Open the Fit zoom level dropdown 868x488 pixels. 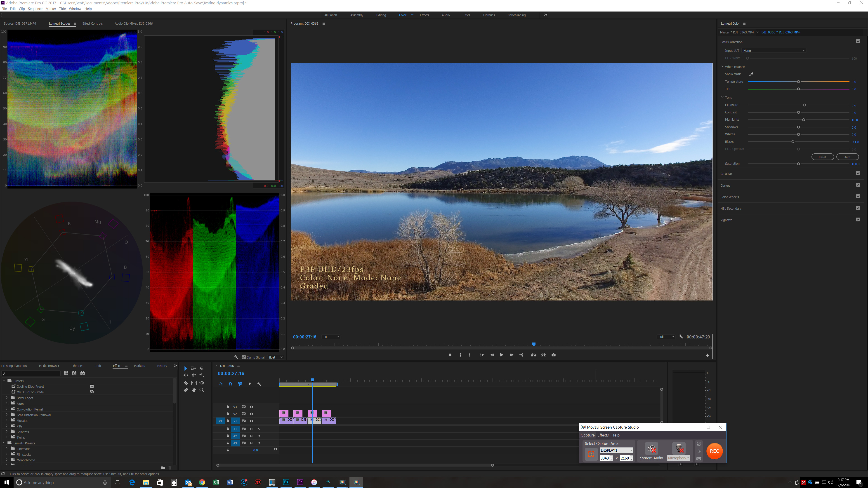tap(331, 337)
